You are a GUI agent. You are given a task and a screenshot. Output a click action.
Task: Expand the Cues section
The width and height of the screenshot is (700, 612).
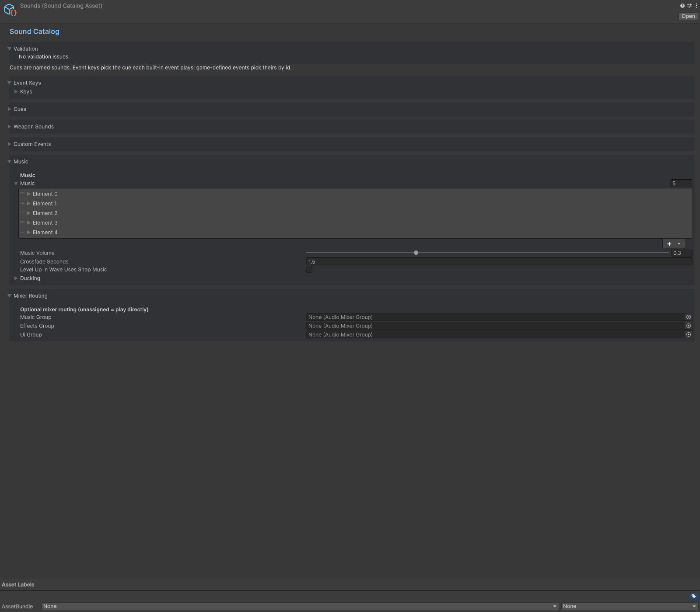(9, 109)
